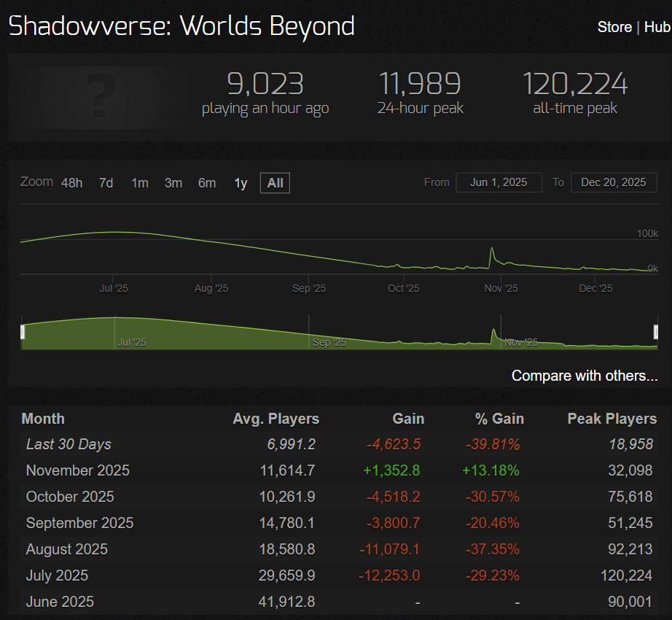Image resolution: width=672 pixels, height=620 pixels.
Task: Click the 14,780.1 average players value
Action: point(286,523)
